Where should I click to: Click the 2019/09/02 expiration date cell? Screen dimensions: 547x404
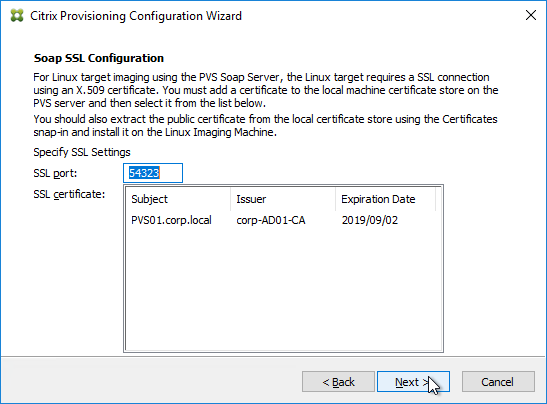[370, 220]
